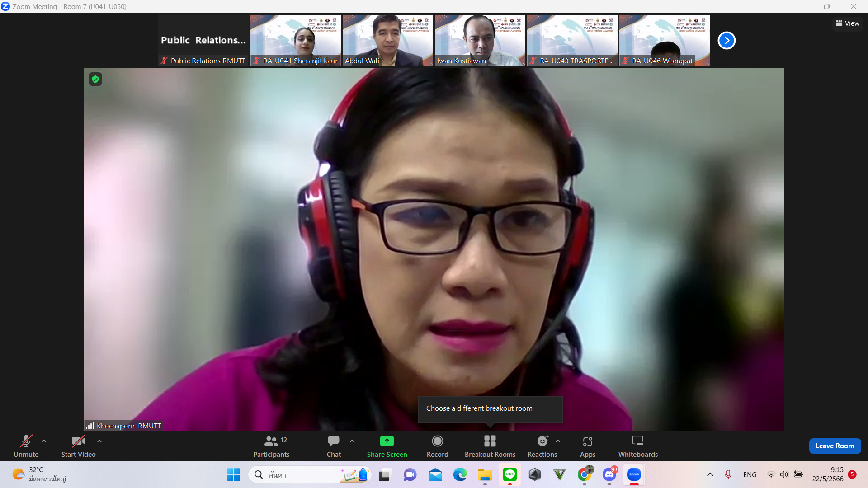Switch ENG input language
This screenshot has height=488, width=868.
750,474
